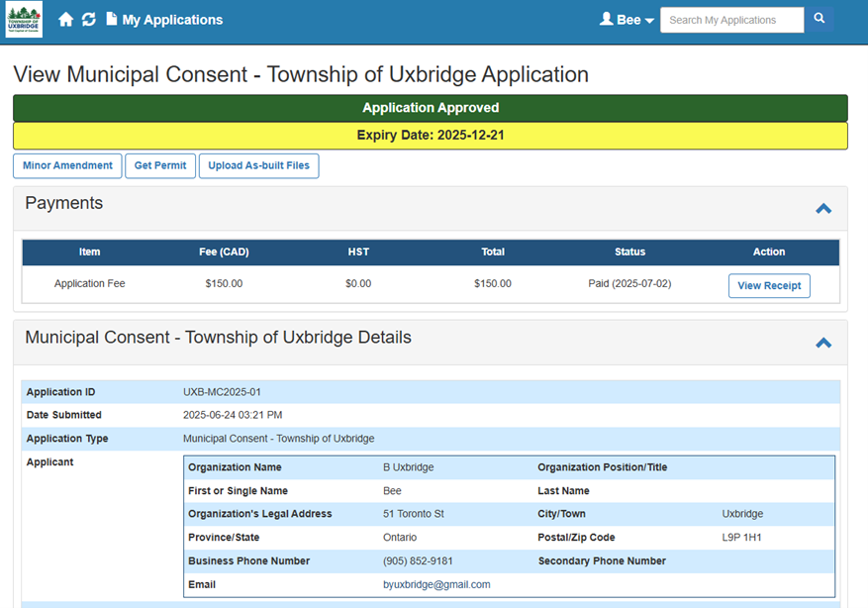This screenshot has width=868, height=608.
Task: Click the yellow Expiry Date banner
Action: pos(431,136)
